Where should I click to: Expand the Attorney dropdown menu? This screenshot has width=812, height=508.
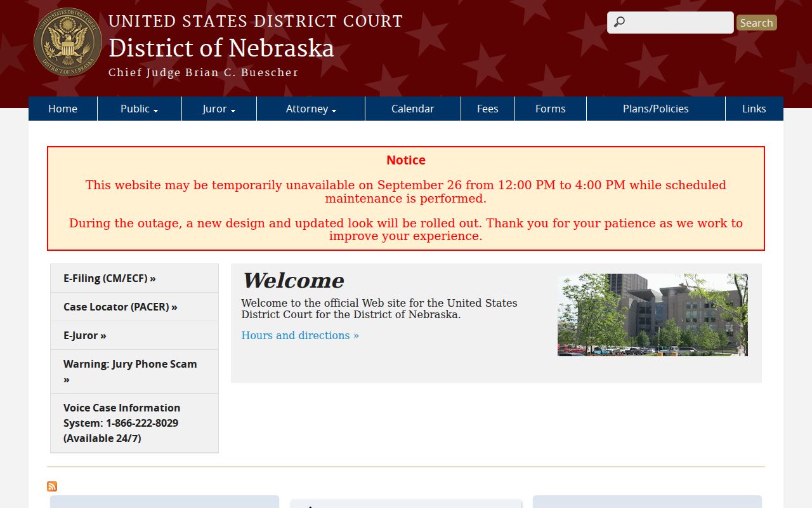click(x=311, y=109)
